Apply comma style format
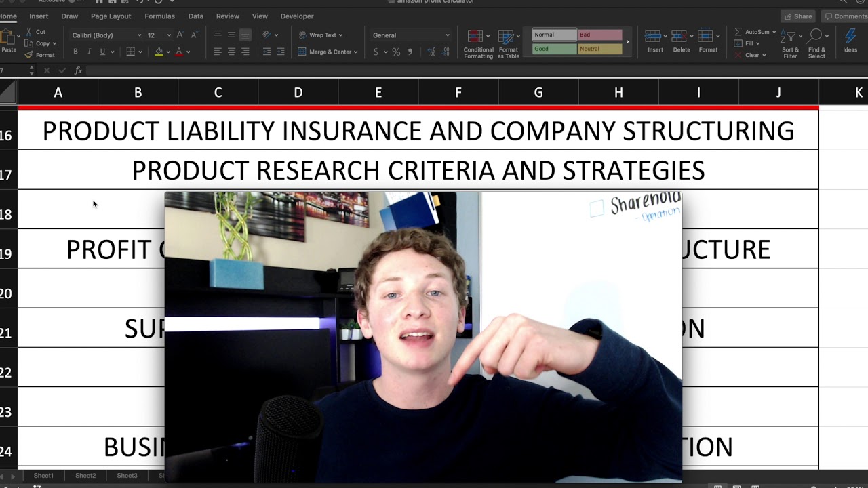The width and height of the screenshot is (868, 488). click(410, 52)
